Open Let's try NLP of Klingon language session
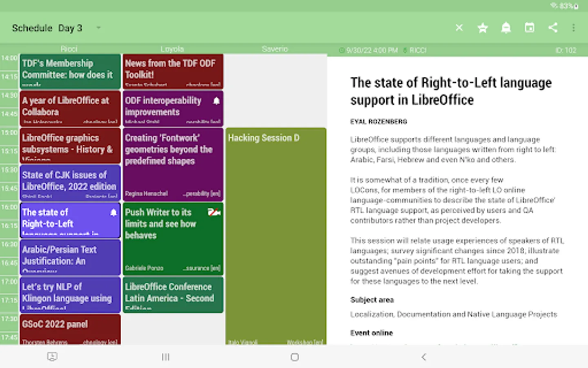 click(x=70, y=295)
